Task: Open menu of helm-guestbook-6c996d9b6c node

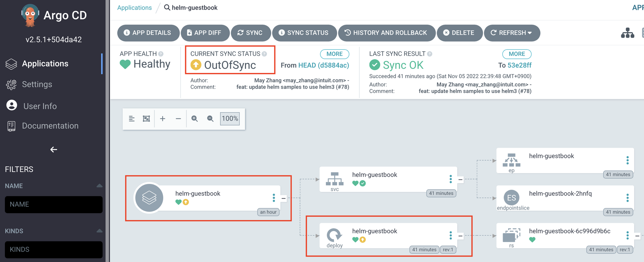Action: 627,235
